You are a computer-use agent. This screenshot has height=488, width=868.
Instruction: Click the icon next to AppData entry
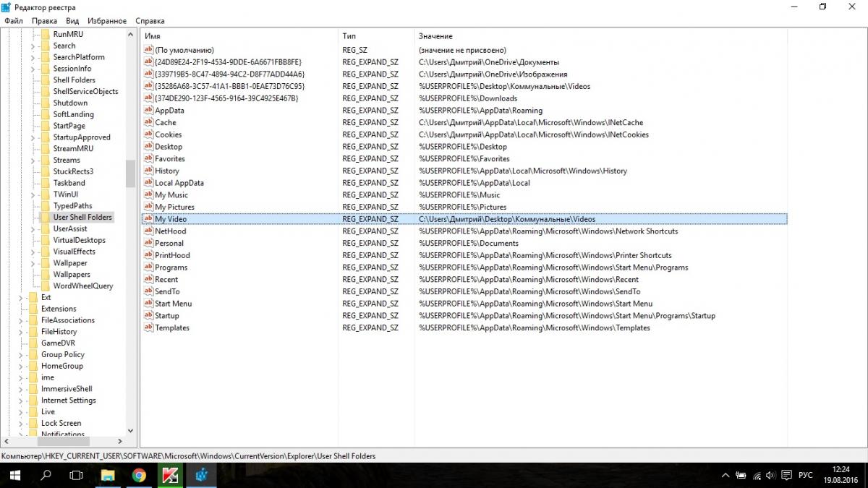[148, 111]
